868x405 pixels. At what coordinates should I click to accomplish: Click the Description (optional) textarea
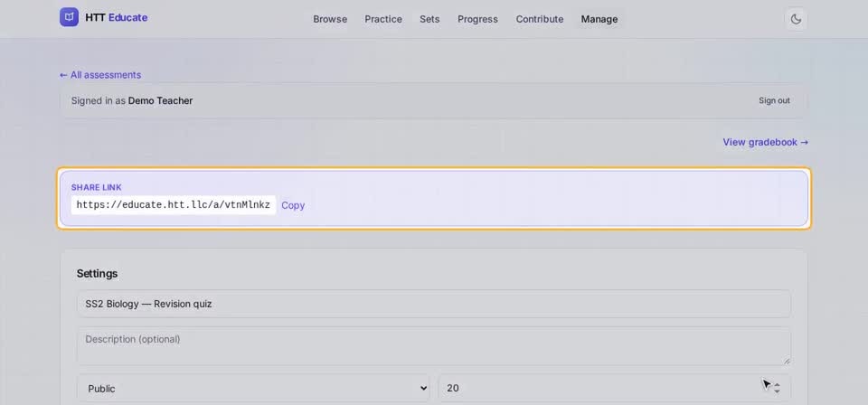(x=433, y=346)
